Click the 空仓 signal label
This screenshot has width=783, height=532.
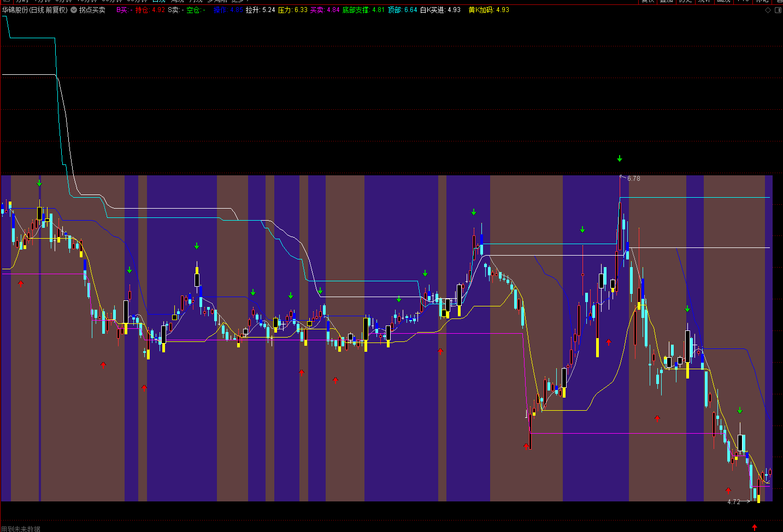196,10
